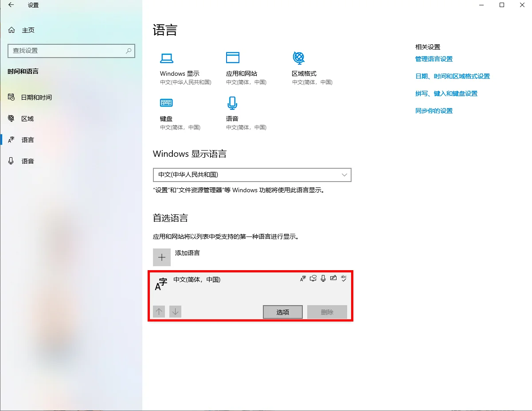Click the spell-check abc icon on the language row
Image resolution: width=532 pixels, height=411 pixels.
(x=344, y=278)
